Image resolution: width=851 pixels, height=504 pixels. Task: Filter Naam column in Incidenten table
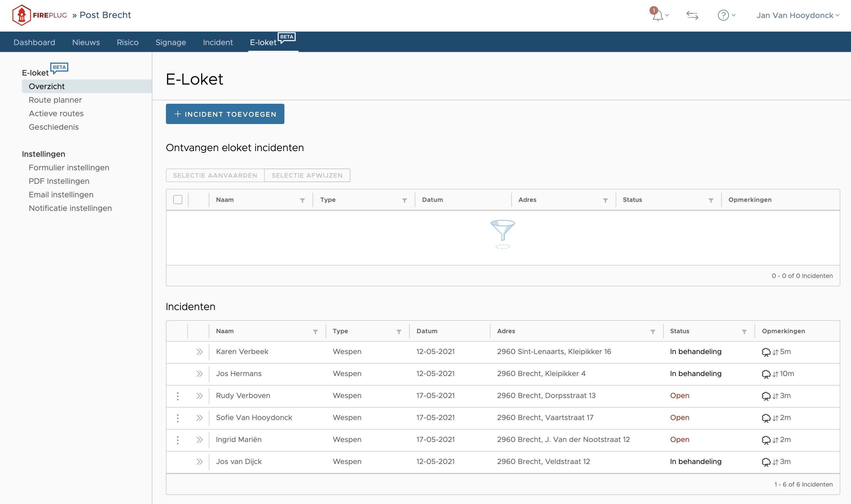315,331
